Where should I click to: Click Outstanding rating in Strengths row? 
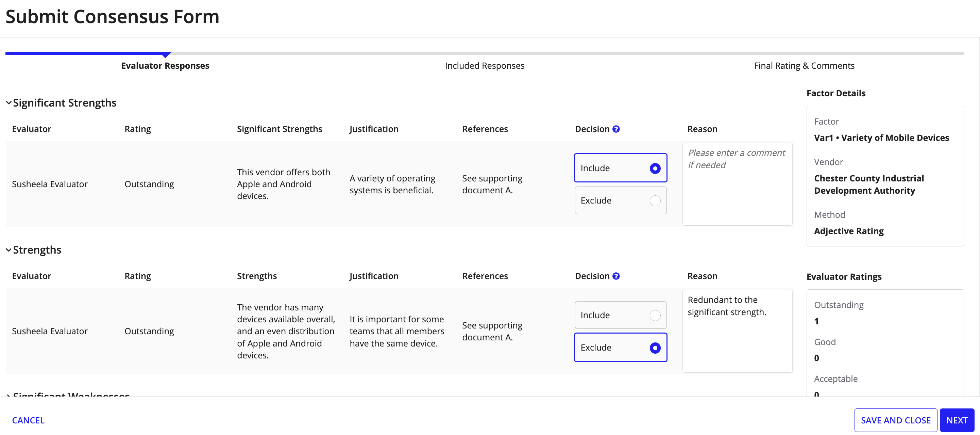pos(149,332)
